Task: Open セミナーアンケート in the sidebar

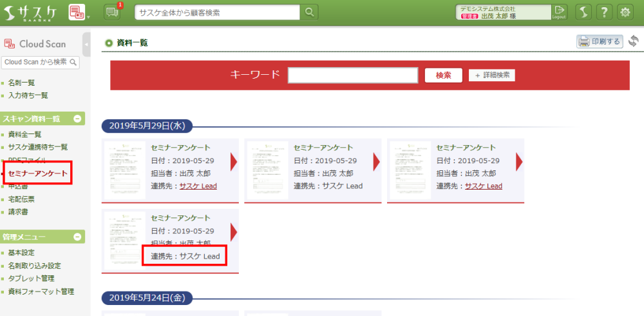Action: [x=37, y=173]
